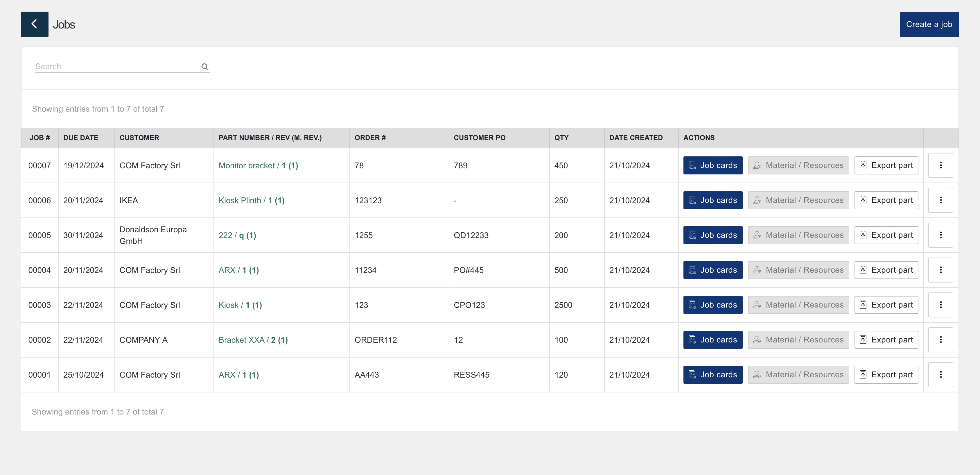Click Create a job button
Image resolution: width=980 pixels, height=475 pixels.
(929, 24)
